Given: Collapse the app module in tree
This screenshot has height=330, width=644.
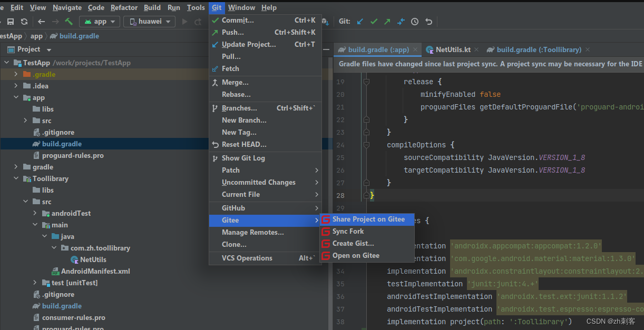Looking at the screenshot, I should tap(16, 97).
